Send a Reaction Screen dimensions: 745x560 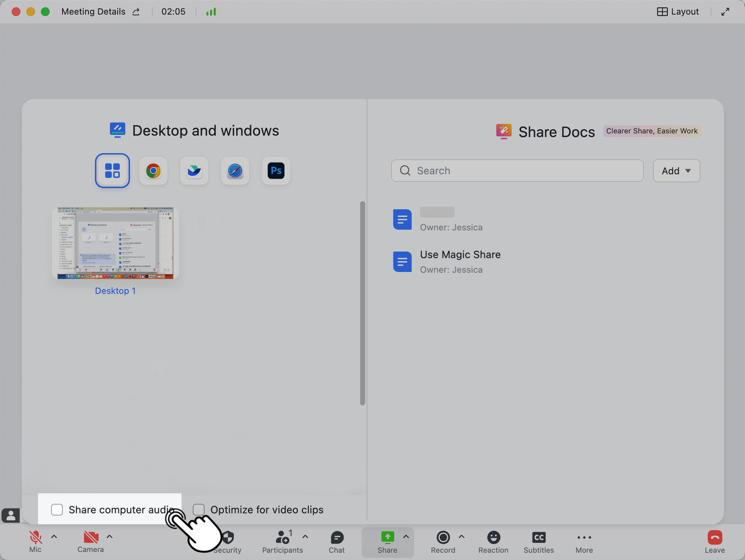(493, 542)
